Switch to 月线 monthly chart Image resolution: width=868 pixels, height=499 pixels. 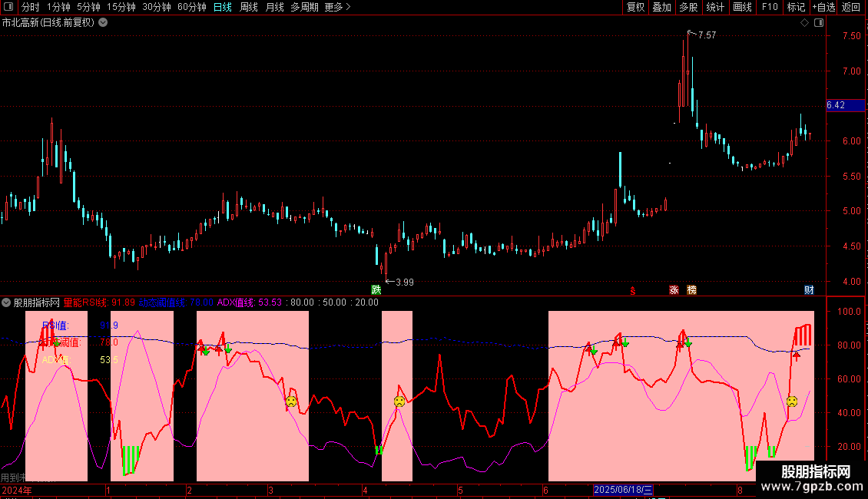(x=274, y=7)
